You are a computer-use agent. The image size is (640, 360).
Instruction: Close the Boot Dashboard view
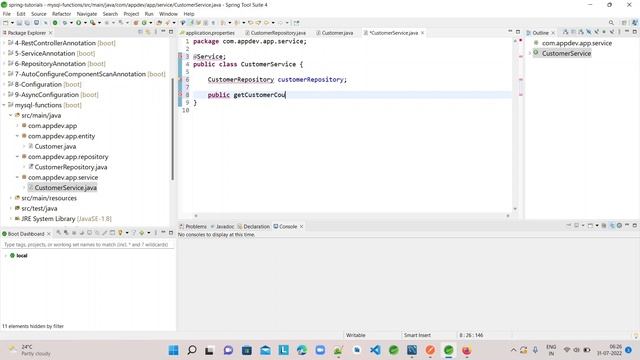(x=49, y=233)
